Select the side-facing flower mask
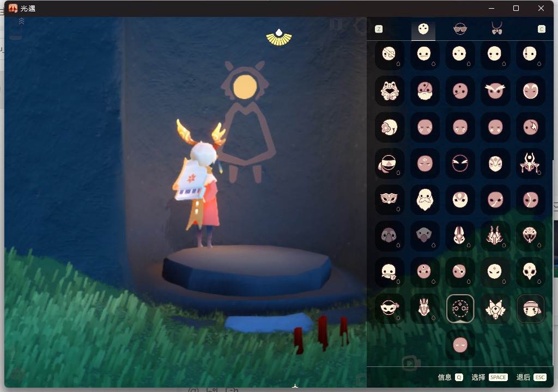The width and height of the screenshot is (558, 392). [389, 127]
